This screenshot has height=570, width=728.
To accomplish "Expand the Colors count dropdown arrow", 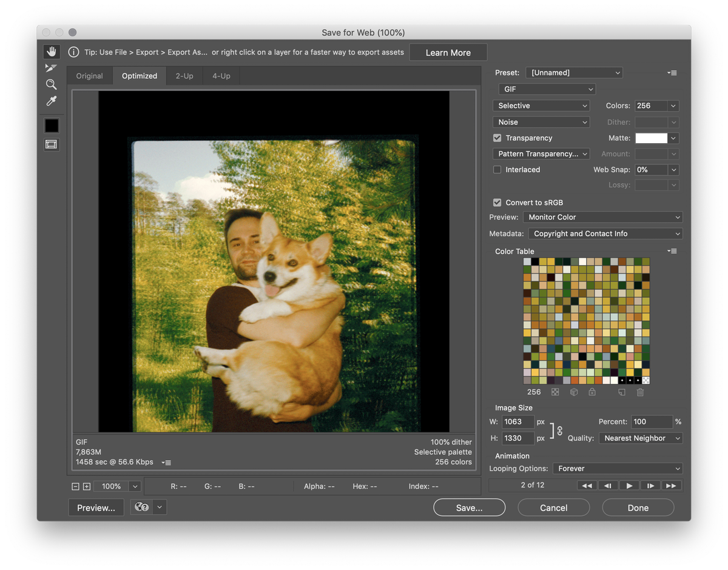I will pyautogui.click(x=673, y=106).
